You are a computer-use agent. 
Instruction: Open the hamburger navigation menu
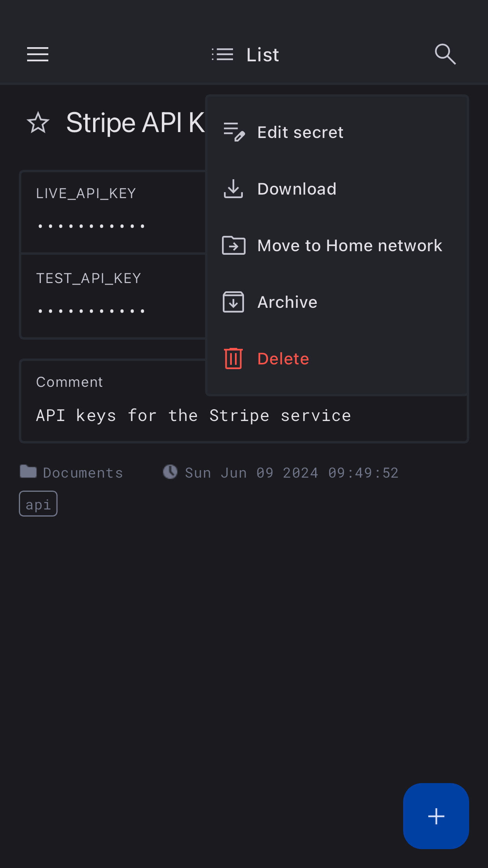38,54
